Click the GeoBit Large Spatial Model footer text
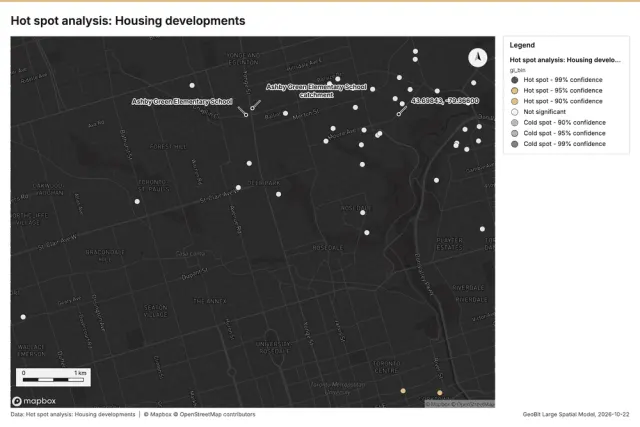The width and height of the screenshot is (640, 427). [576, 414]
